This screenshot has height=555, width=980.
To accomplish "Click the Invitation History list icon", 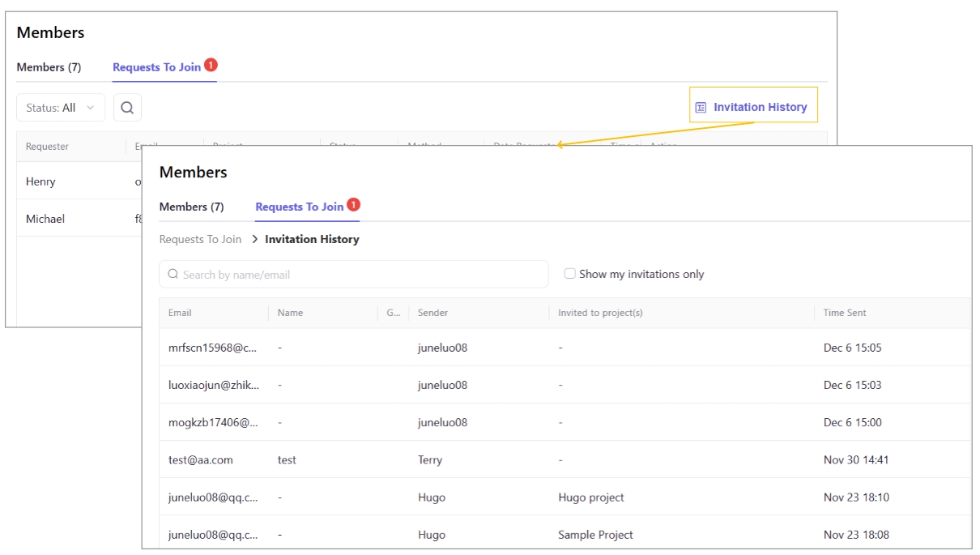I will pyautogui.click(x=701, y=107).
